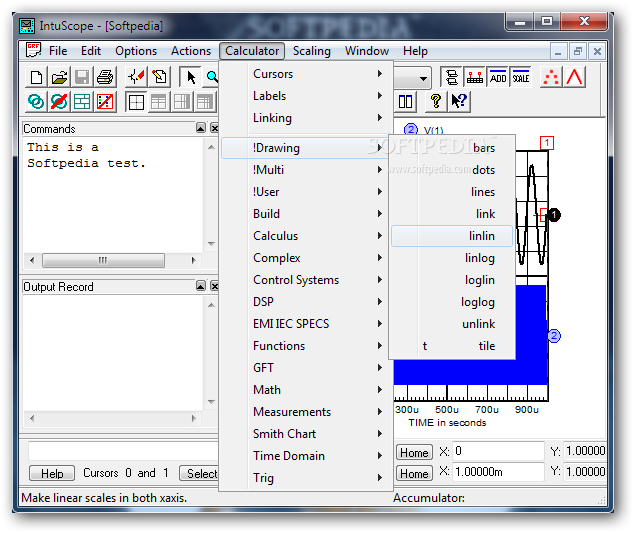The width and height of the screenshot is (634, 533).
Task: Expand the Cursors submenu
Action: (x=306, y=74)
